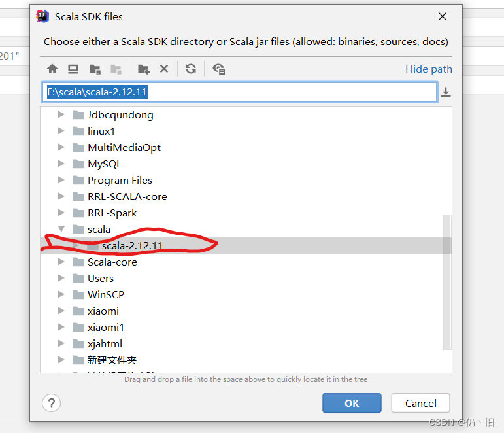Cancel the SDK file selection
504x433 pixels.
coord(420,403)
